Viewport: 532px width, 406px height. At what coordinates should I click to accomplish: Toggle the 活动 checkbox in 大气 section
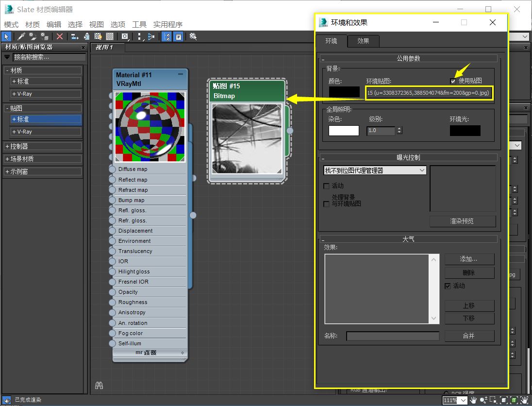(448, 286)
